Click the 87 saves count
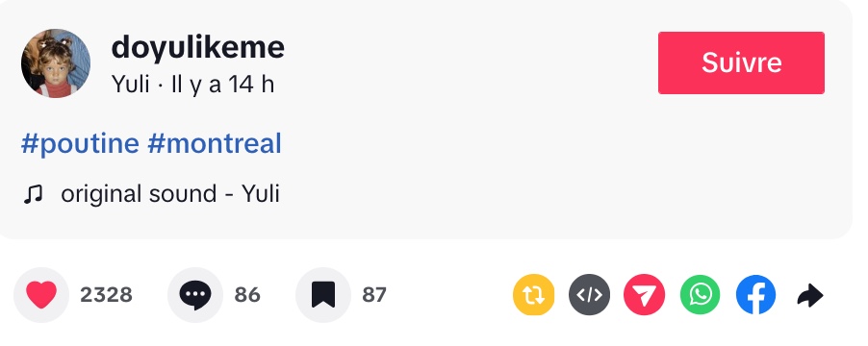 coord(374,295)
